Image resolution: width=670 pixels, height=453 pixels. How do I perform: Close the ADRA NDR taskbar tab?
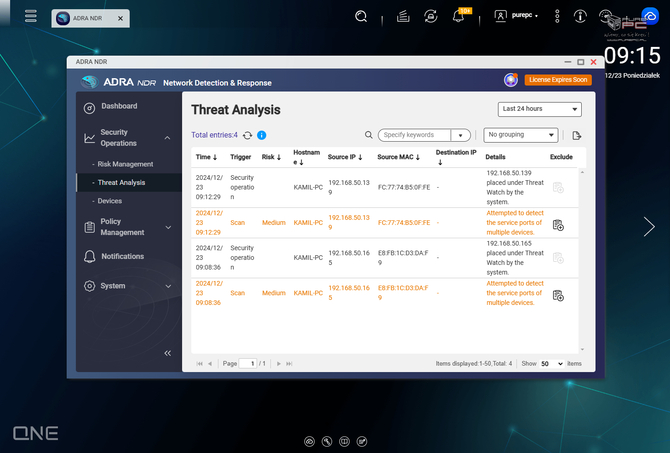pyautogui.click(x=120, y=18)
